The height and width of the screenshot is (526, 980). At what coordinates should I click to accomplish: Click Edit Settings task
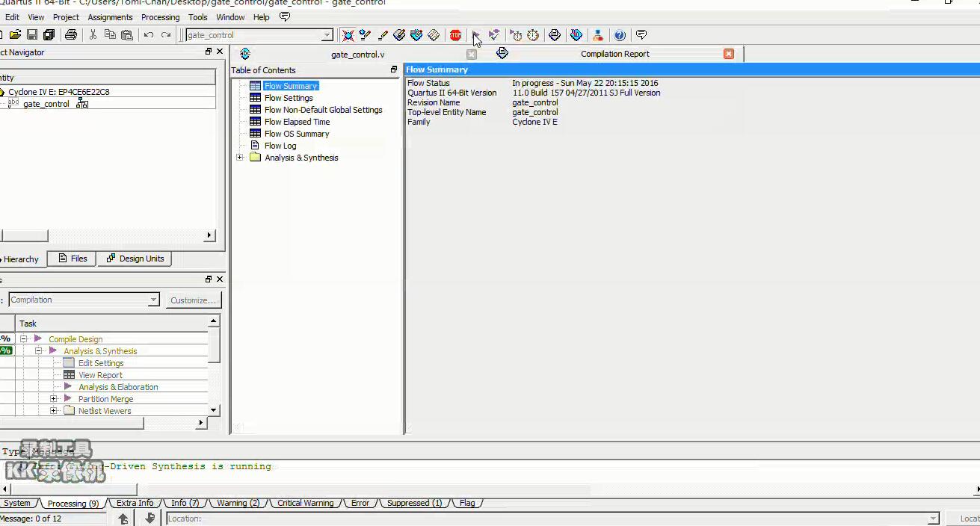pyautogui.click(x=101, y=363)
